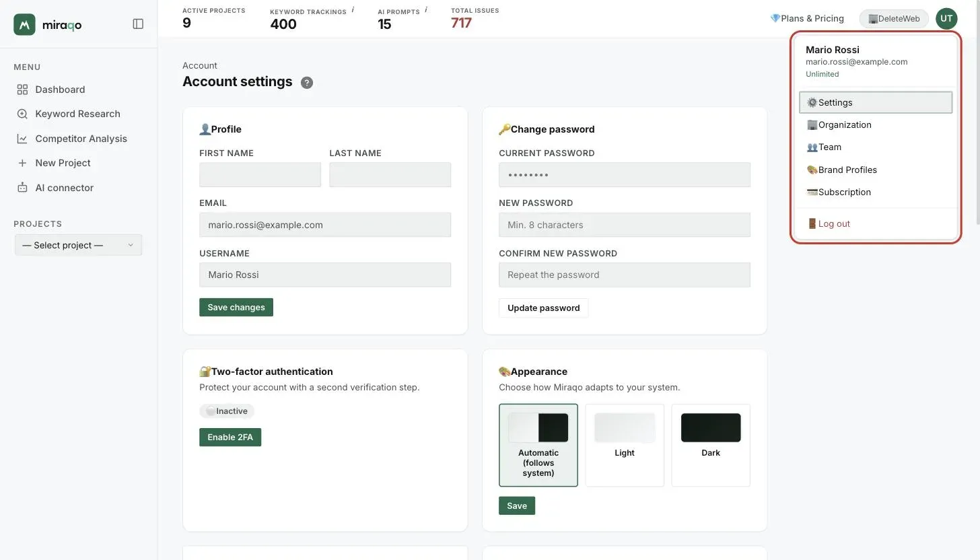The height and width of the screenshot is (560, 980).
Task: Click the profile person icon in Profile heading
Action: 205,129
